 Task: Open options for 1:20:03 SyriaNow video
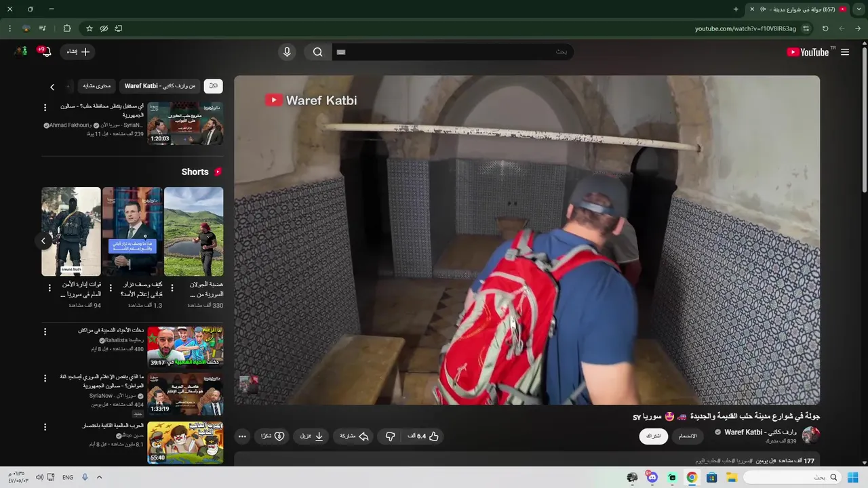click(x=45, y=108)
